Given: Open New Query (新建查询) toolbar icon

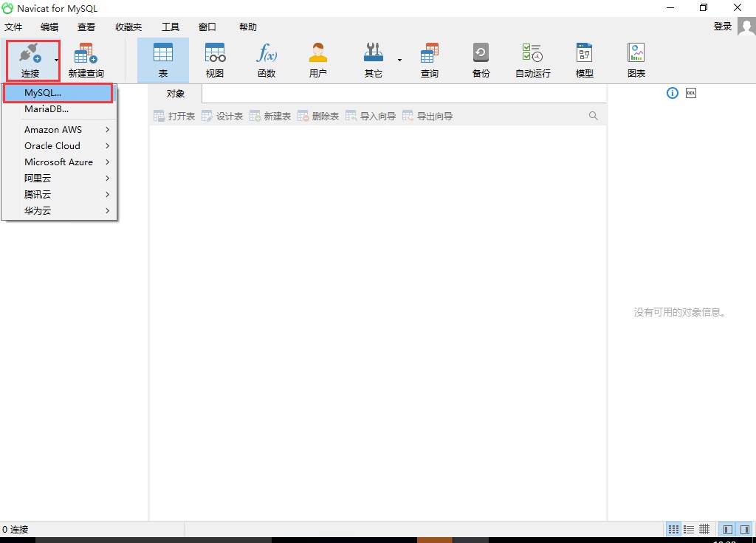Looking at the screenshot, I should click(86, 60).
